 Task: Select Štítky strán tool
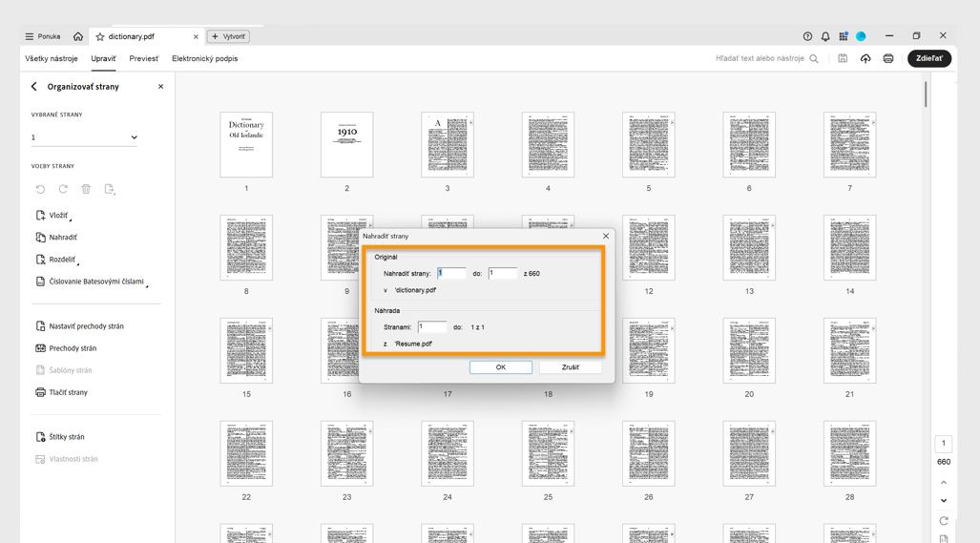60,437
